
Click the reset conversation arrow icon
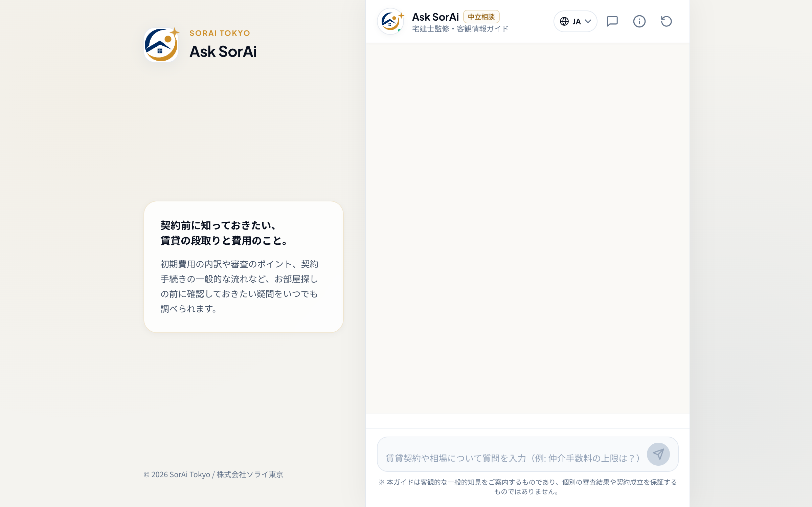click(666, 21)
